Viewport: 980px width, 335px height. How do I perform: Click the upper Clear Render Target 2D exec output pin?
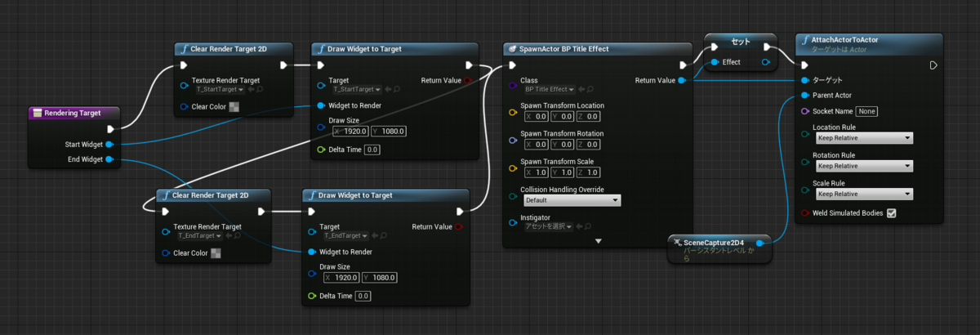pos(283,65)
